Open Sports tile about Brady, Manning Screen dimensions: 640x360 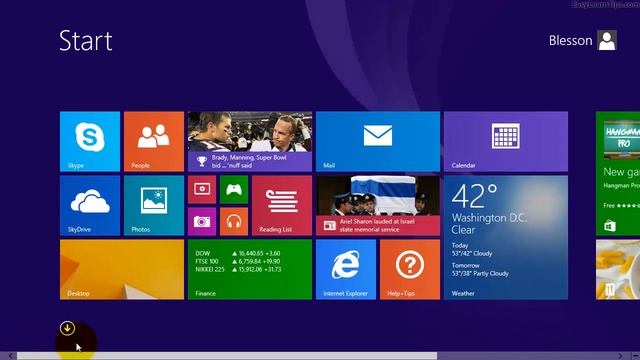coord(250,141)
